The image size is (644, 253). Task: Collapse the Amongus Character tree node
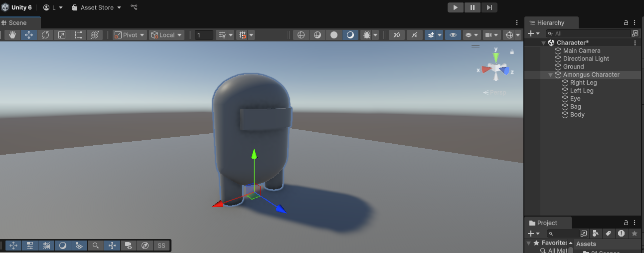[x=551, y=75]
